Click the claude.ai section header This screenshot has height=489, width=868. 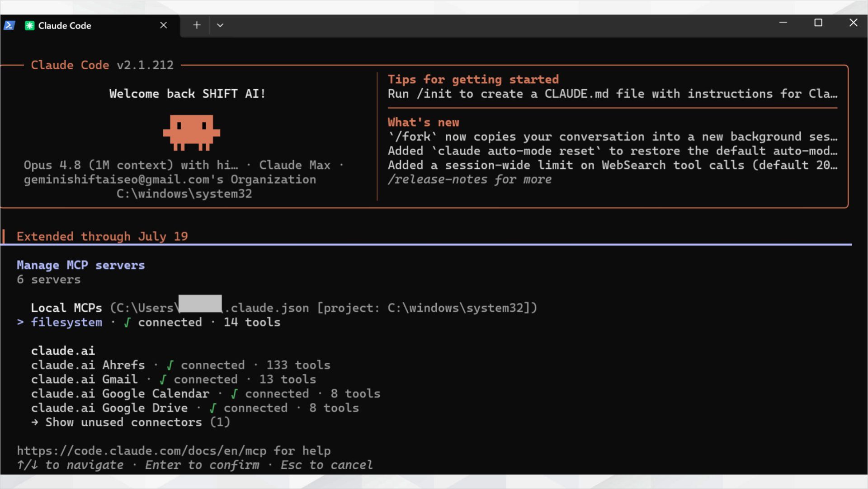point(63,351)
